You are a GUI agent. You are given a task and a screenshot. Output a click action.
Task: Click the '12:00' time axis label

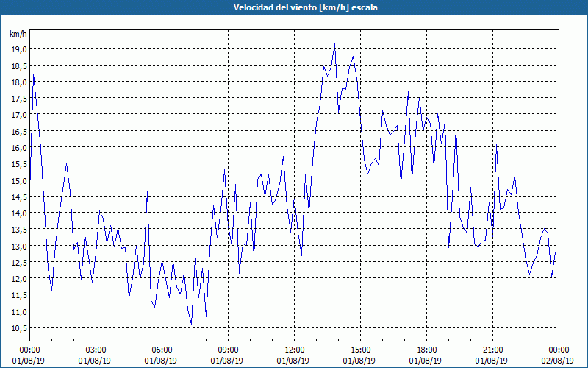pos(295,350)
